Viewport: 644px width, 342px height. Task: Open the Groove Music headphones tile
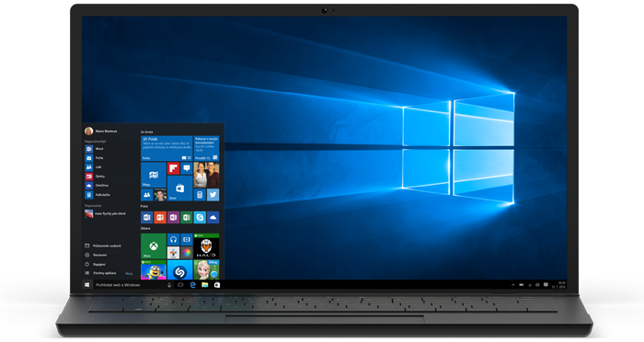[173, 239]
